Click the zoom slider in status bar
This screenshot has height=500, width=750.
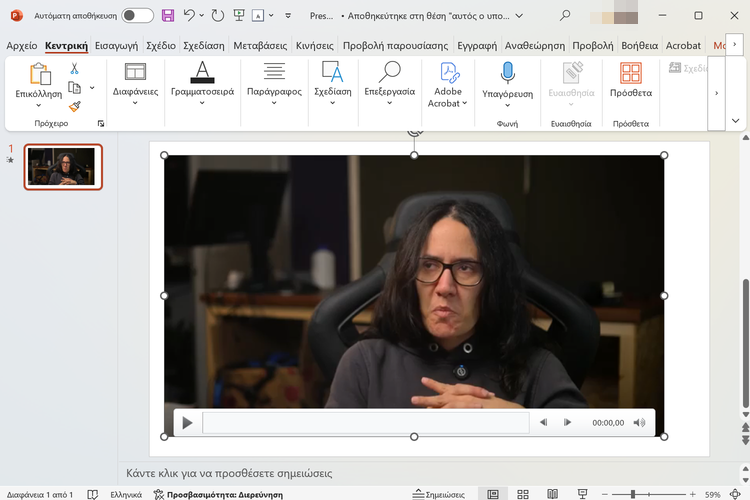click(x=648, y=494)
